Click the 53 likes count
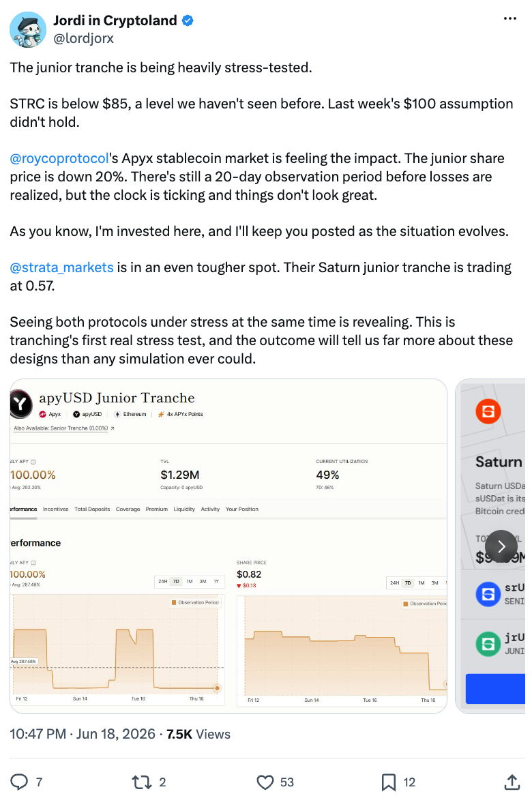The width and height of the screenshot is (532, 798). [287, 782]
